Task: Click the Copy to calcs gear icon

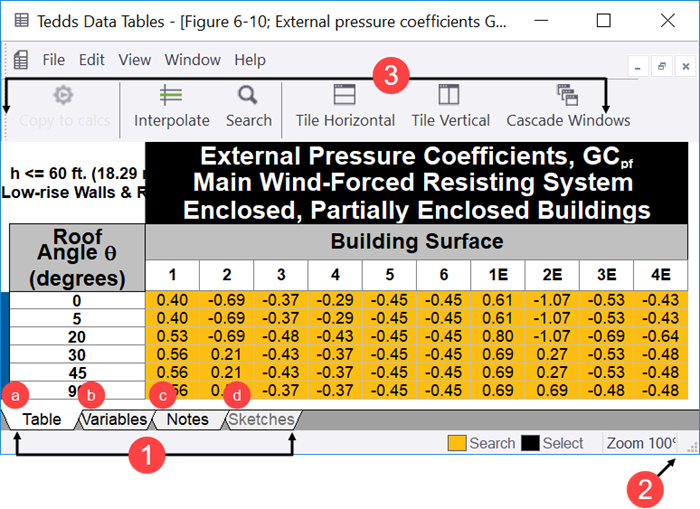Action: pos(63,95)
